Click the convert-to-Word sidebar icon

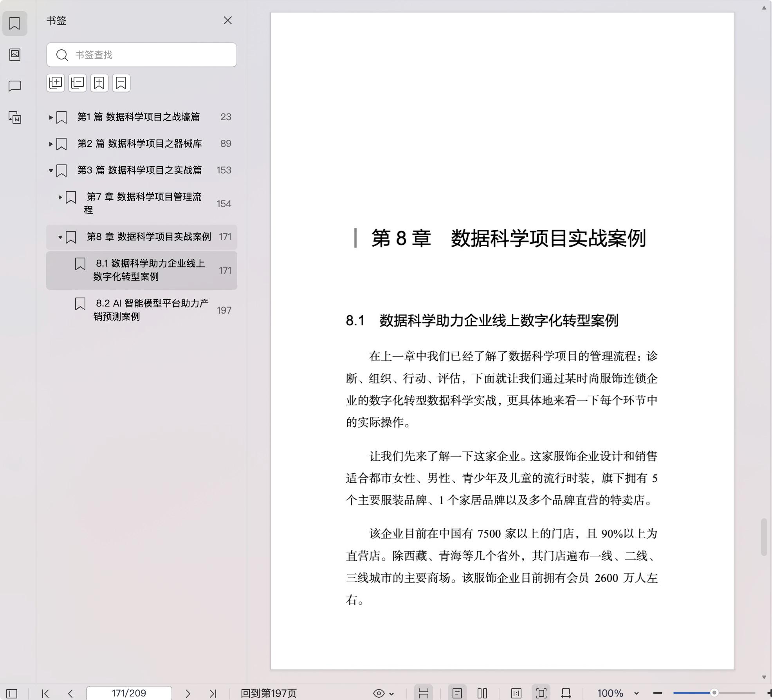(15, 117)
